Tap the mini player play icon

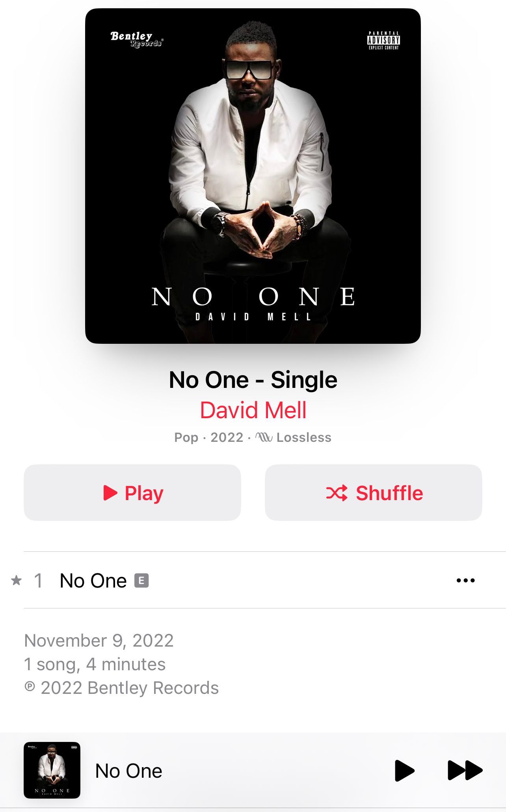coord(404,771)
